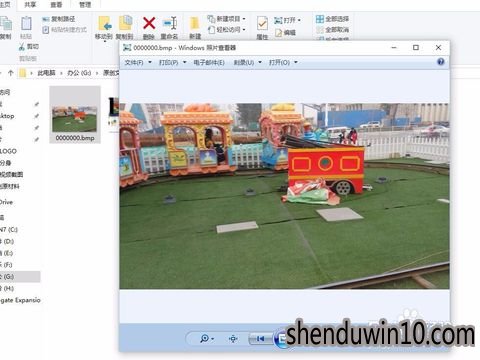The width and height of the screenshot is (480, 360).
Task: Click Select all in Explorer ribbon
Action: (x=332, y=19)
